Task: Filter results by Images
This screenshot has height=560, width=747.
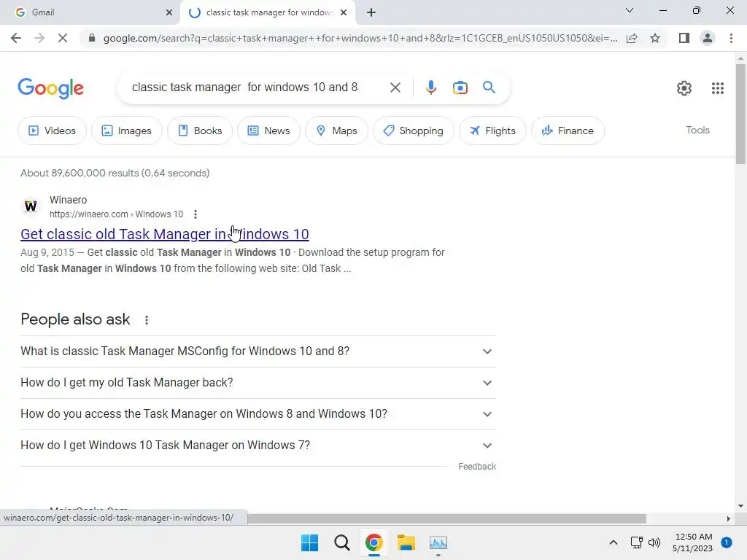Action: [127, 131]
